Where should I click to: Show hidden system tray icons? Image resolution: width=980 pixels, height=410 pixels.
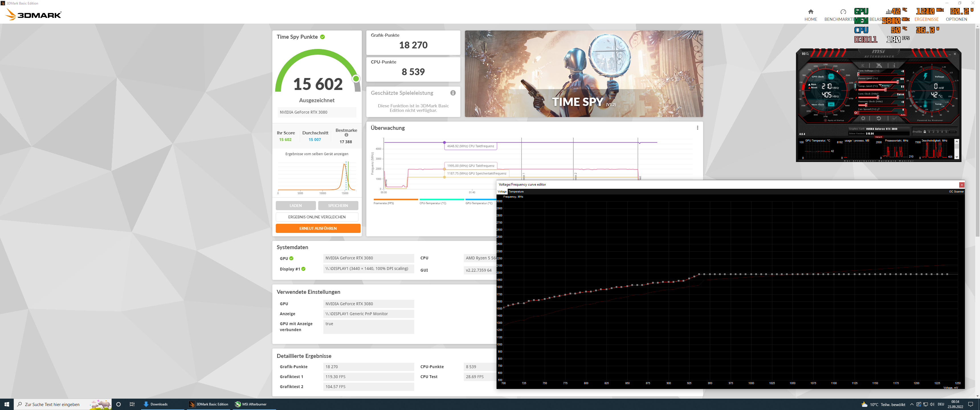click(912, 404)
